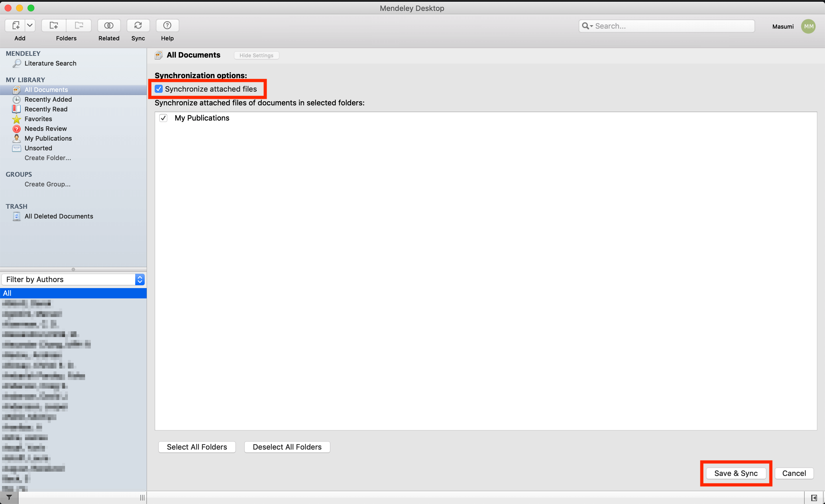This screenshot has height=504, width=825.
Task: Click the Favorites star icon
Action: point(16,118)
